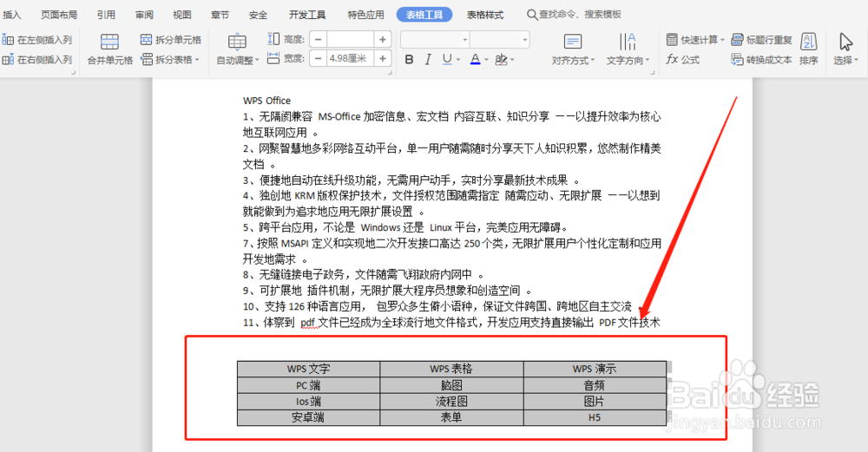This screenshot has width=868, height=452.
Task: Click the height (高度) input field
Action: click(350, 39)
